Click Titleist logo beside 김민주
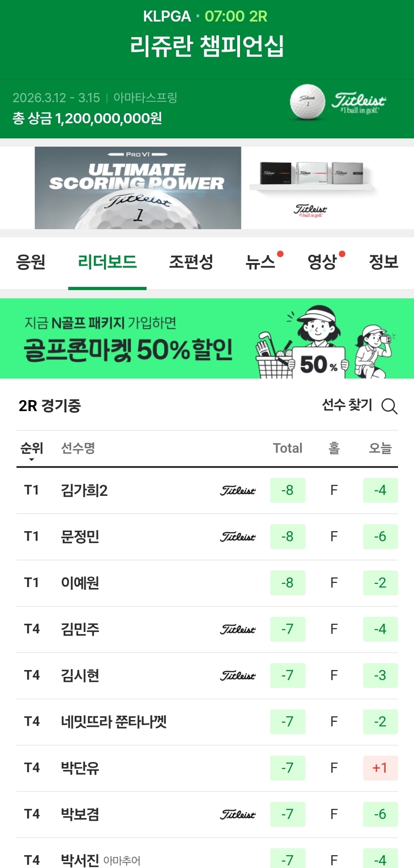 [x=238, y=630]
